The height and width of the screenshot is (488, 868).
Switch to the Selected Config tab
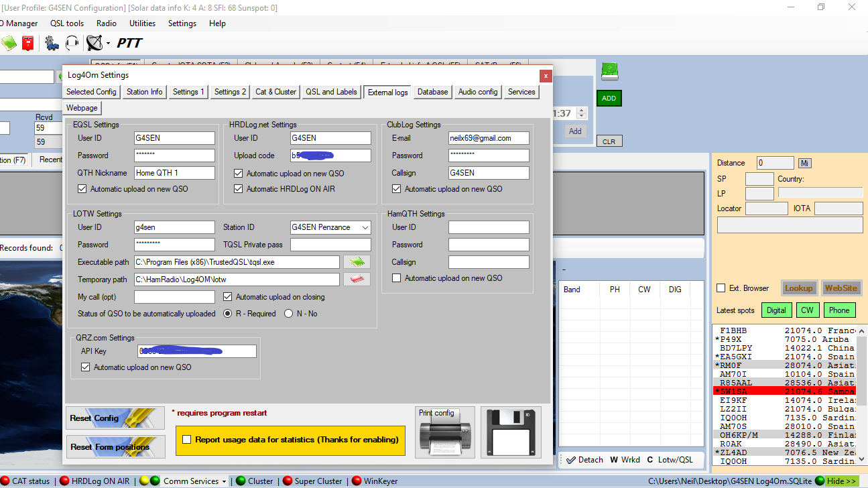point(92,92)
